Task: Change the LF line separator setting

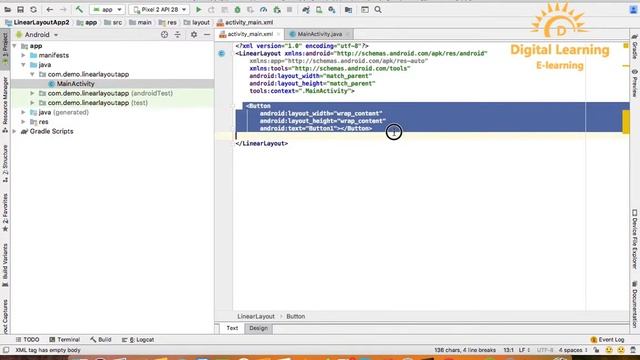Action: pyautogui.click(x=524, y=350)
